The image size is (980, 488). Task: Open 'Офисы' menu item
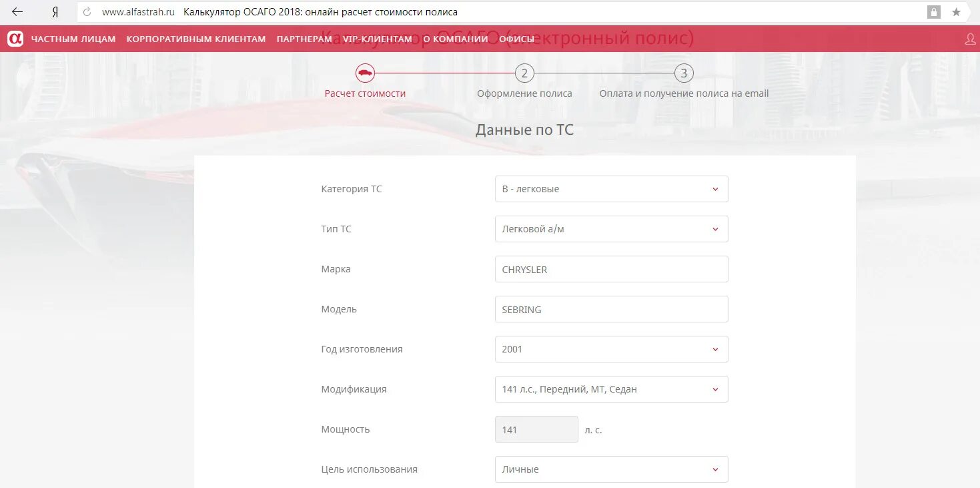point(517,39)
